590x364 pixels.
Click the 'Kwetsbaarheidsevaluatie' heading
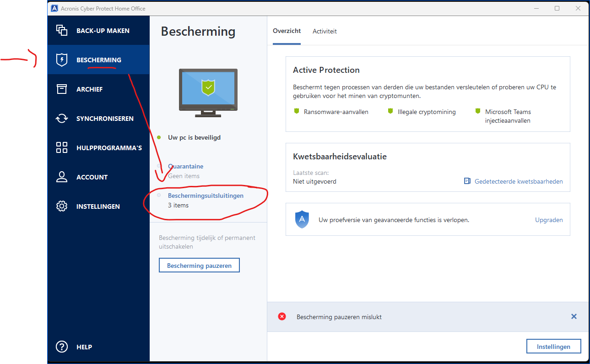[x=340, y=157]
